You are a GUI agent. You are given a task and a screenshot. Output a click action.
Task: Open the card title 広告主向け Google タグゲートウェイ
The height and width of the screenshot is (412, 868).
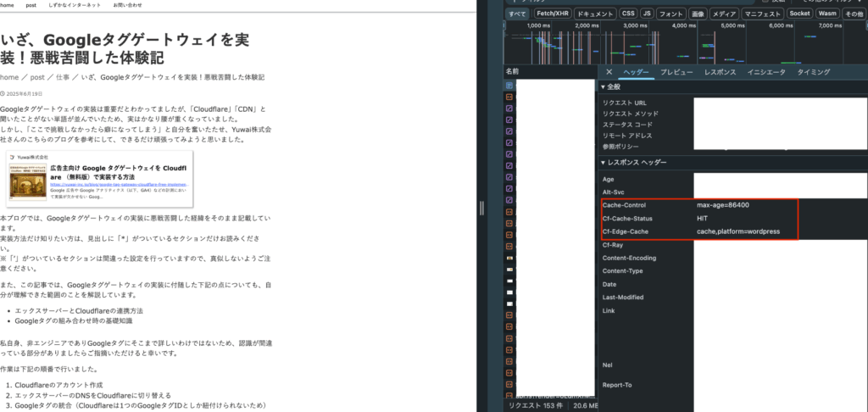(119, 171)
